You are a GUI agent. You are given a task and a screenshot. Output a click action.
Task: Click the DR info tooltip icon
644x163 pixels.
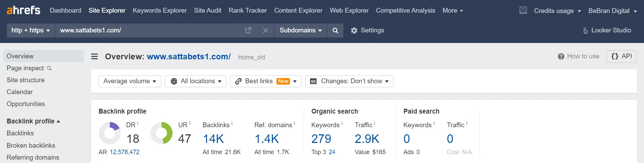point(138,123)
